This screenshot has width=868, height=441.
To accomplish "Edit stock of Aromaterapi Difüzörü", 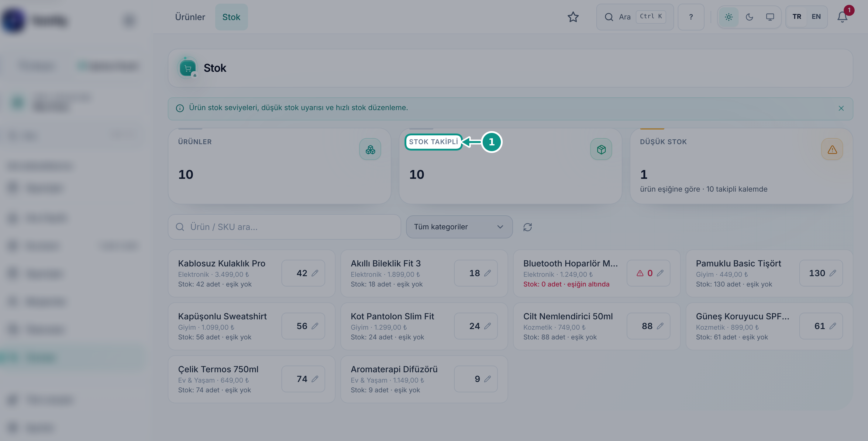I will [475, 379].
